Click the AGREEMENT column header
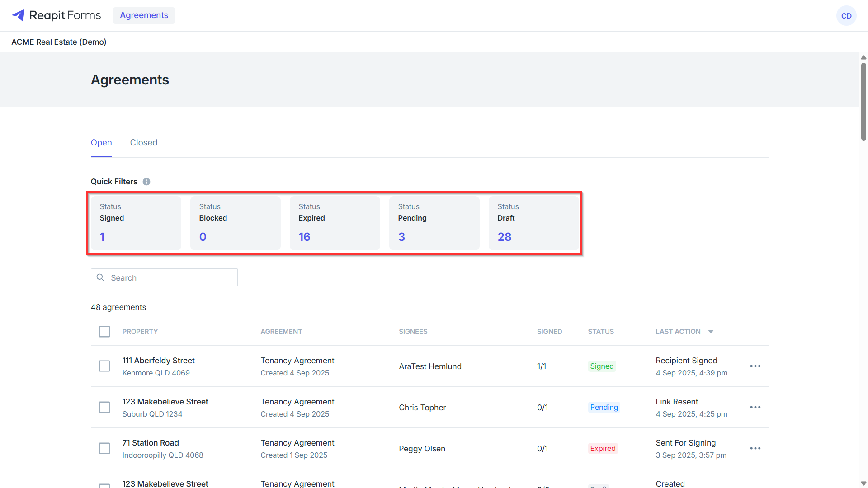The image size is (868, 488). click(x=281, y=332)
